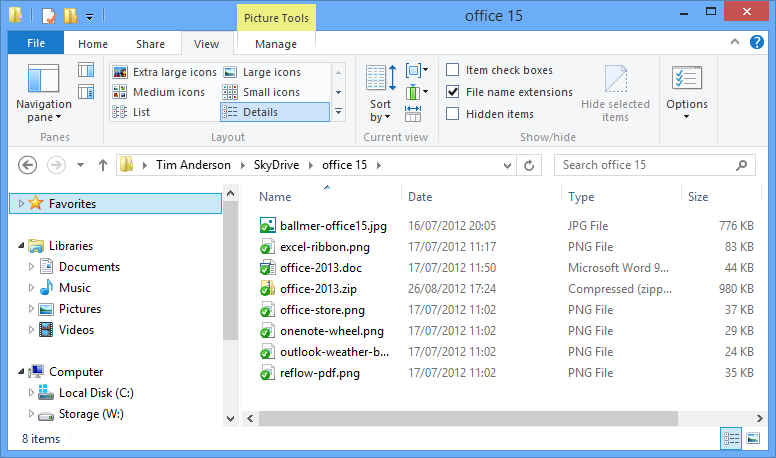The image size is (776, 458).
Task: Enable Hidden items checkbox
Action: (x=452, y=113)
